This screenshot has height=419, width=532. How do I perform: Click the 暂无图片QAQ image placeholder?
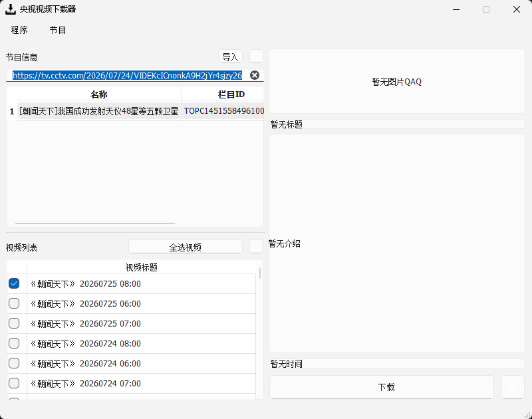pyautogui.click(x=396, y=81)
